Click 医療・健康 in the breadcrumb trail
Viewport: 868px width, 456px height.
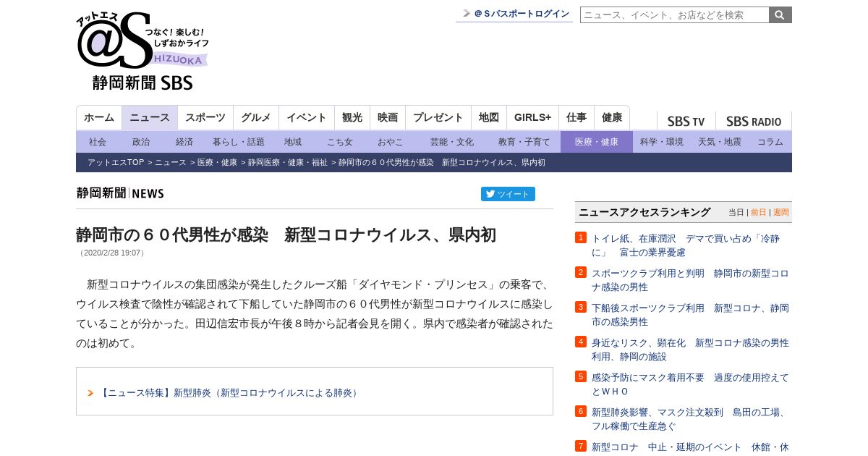[x=217, y=163]
